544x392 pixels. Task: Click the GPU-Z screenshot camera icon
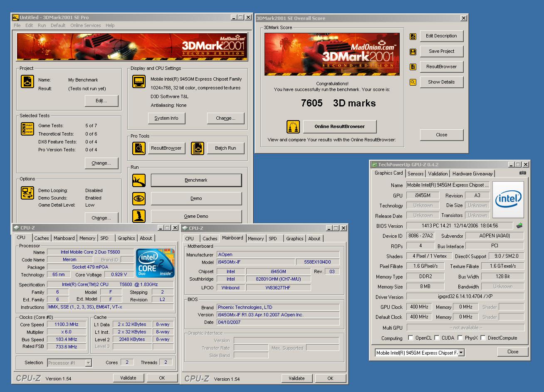click(523, 173)
